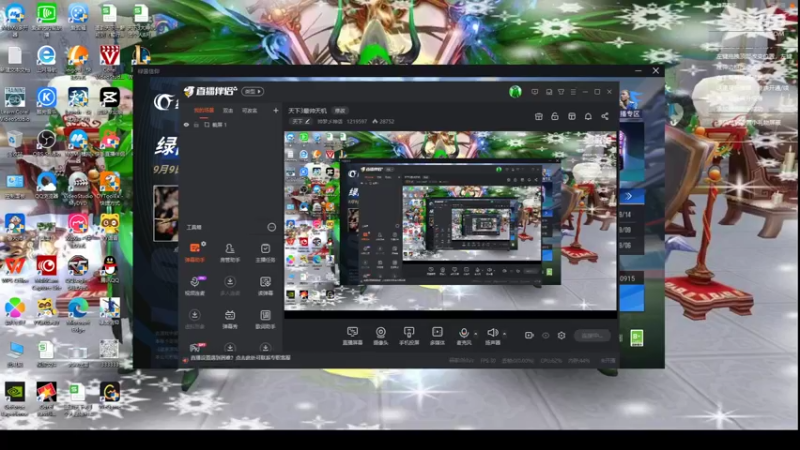Click the share icon near the stream title
Image resolution: width=800 pixels, height=450 pixels.
click(605, 116)
